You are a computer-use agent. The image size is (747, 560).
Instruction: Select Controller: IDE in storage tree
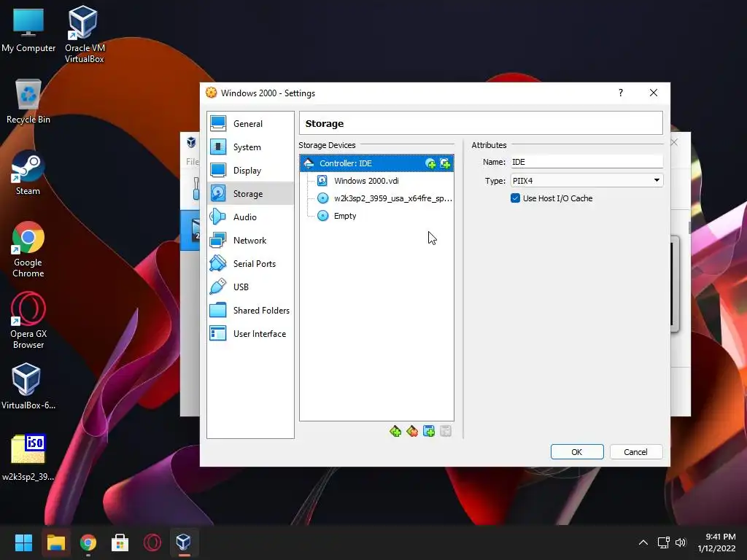(x=376, y=163)
